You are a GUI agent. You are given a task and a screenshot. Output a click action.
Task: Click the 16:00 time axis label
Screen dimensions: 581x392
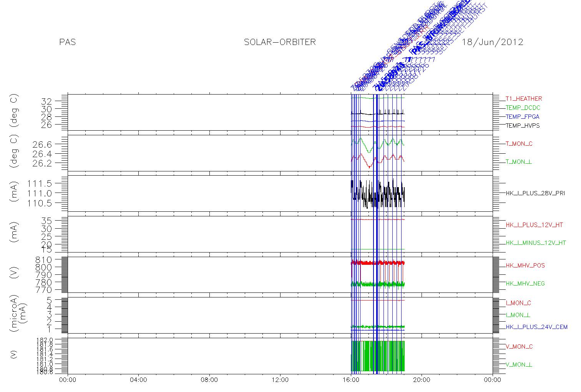coord(351,380)
